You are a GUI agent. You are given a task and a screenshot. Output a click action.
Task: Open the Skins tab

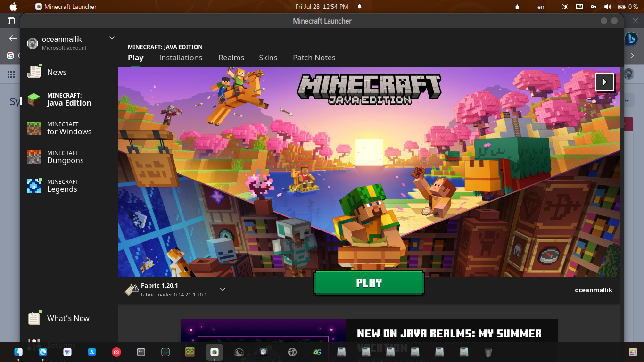tap(268, 58)
